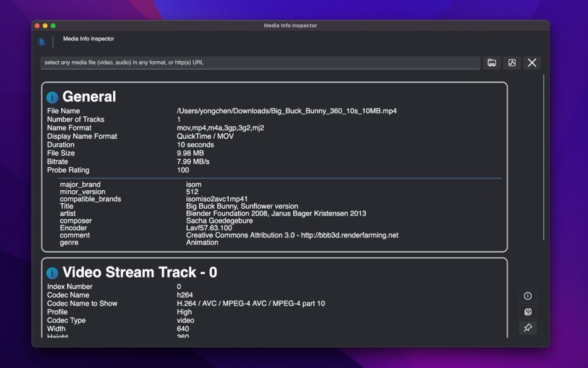Select the value mov,mp4,m4a,3gp,3g2,mj2
Image resolution: width=588 pixels, height=368 pixels.
click(220, 128)
